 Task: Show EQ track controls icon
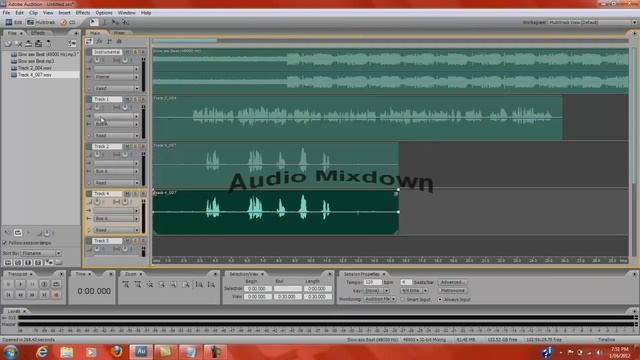click(x=119, y=41)
